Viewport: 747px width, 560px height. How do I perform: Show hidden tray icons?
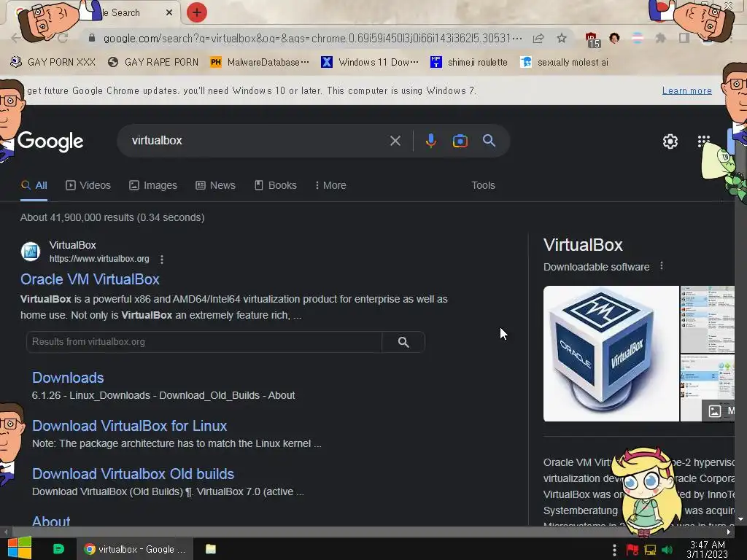pos(614,550)
